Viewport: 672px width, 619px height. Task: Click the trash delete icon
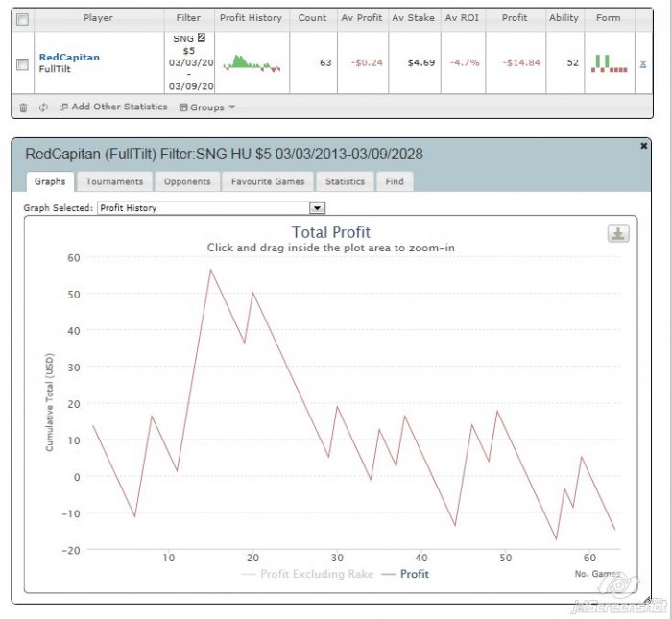pos(23,107)
